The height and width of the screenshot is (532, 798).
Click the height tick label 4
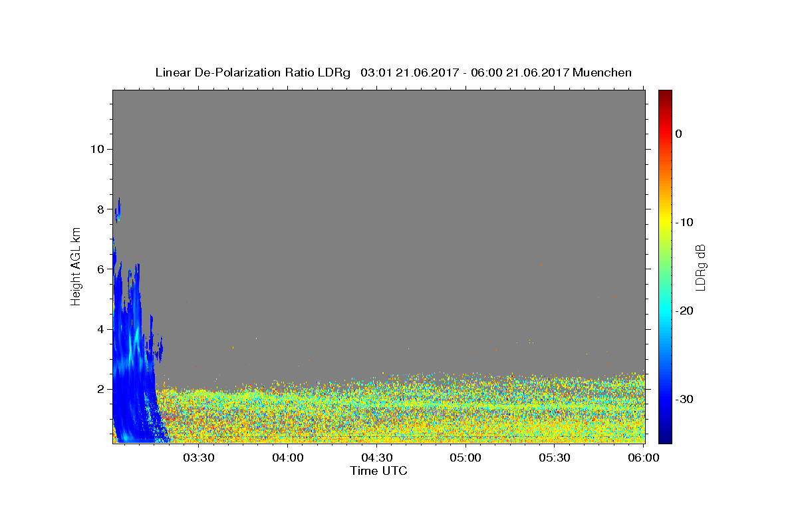(x=101, y=329)
